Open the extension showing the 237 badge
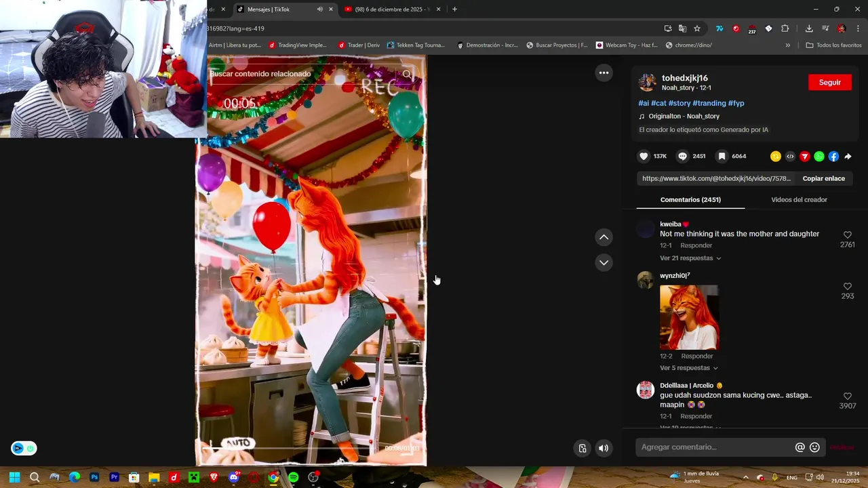Viewport: 868px width, 488px height. click(752, 29)
